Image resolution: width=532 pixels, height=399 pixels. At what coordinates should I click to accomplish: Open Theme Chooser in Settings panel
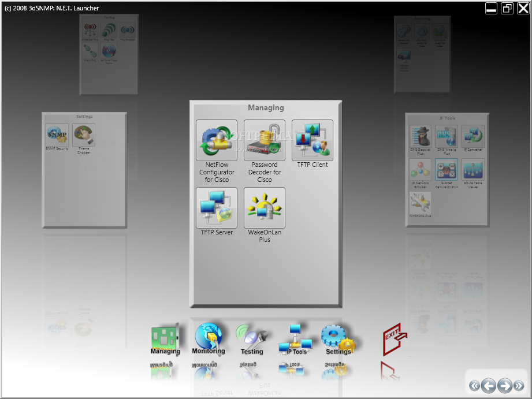pyautogui.click(x=84, y=135)
